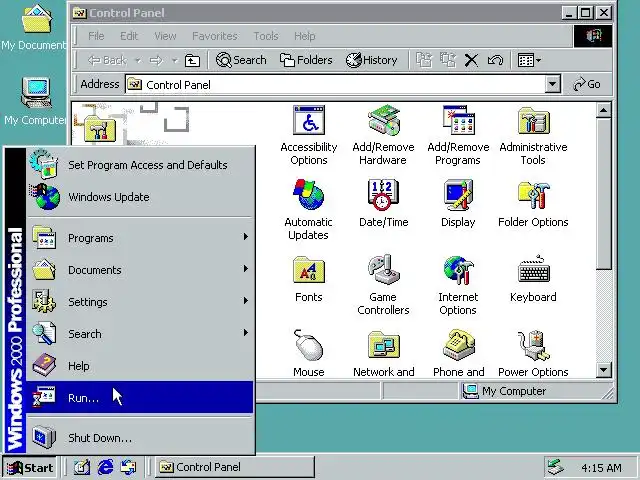The height and width of the screenshot is (480, 640).
Task: Open the Fonts folder
Action: point(309,278)
